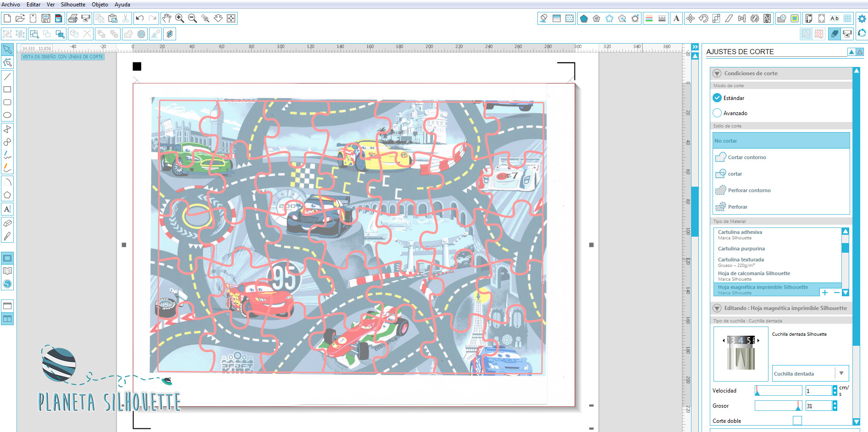This screenshot has height=432, width=868.
Task: Adjust the Velocidad slider
Action: pos(778,391)
